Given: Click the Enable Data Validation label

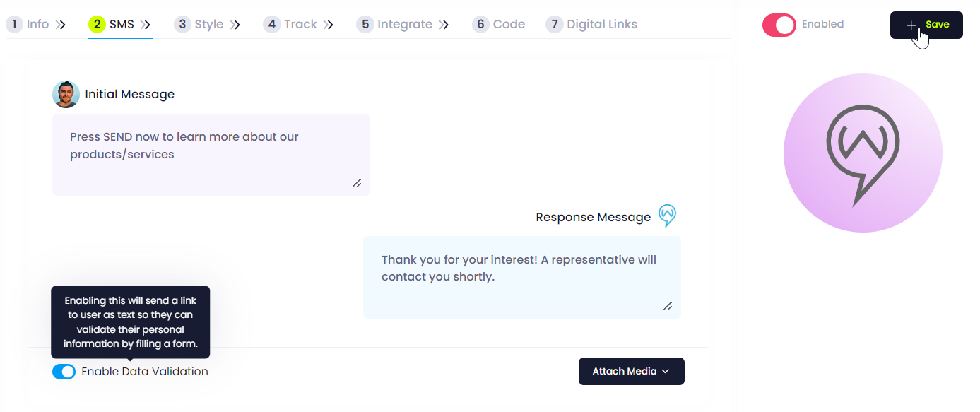Looking at the screenshot, I should pos(145,372).
